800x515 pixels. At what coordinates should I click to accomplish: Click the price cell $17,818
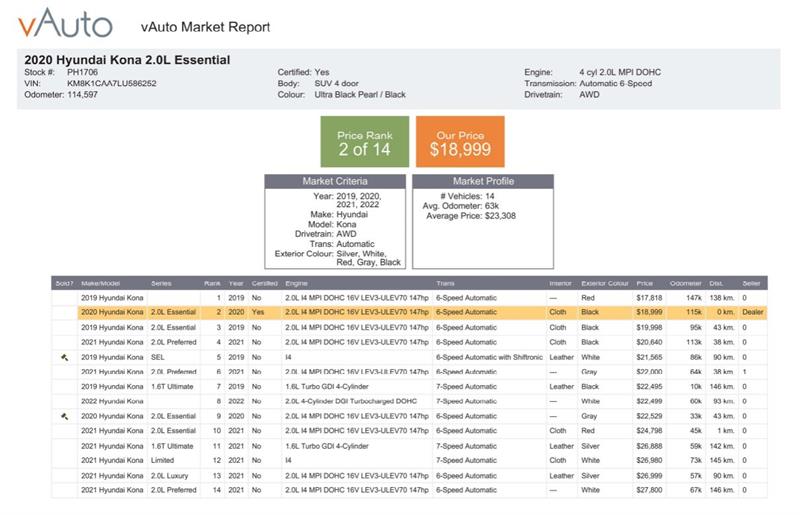(x=649, y=298)
